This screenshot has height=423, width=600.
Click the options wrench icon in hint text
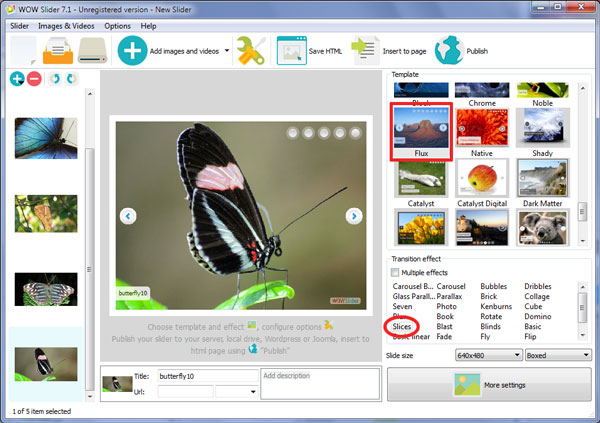[x=328, y=325]
